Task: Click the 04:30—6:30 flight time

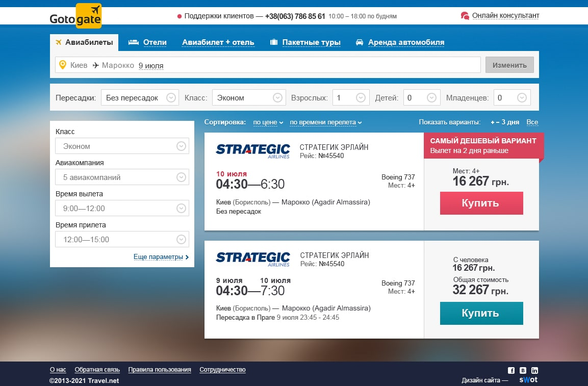Action: point(250,184)
